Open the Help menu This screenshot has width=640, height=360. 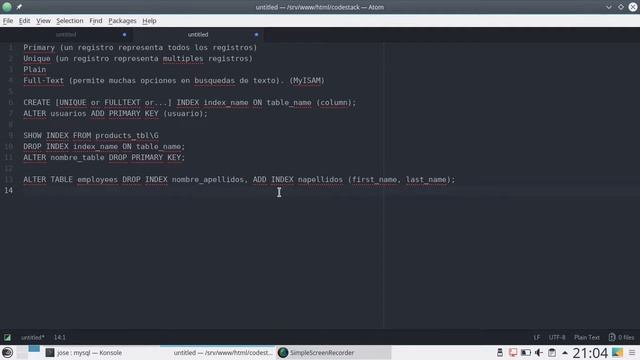149,21
